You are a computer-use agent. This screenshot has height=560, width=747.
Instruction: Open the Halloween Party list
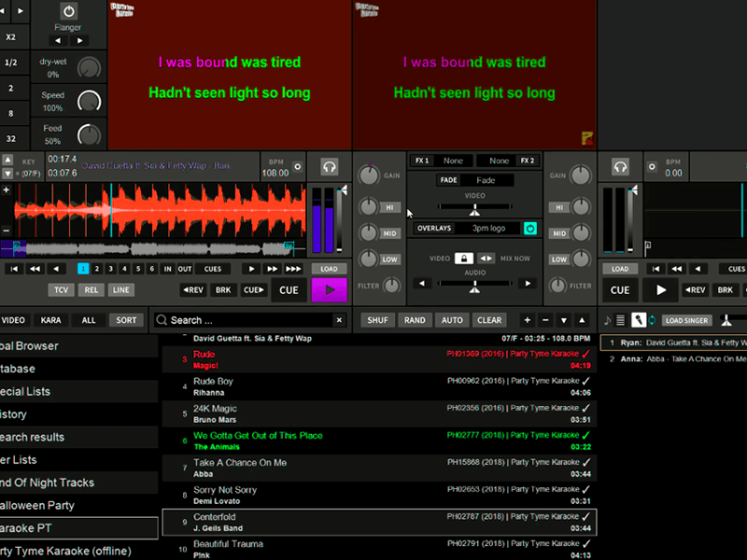(x=79, y=505)
